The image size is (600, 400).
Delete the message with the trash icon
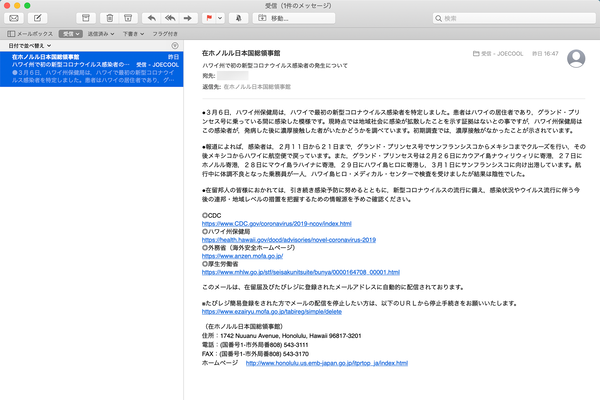[109, 18]
